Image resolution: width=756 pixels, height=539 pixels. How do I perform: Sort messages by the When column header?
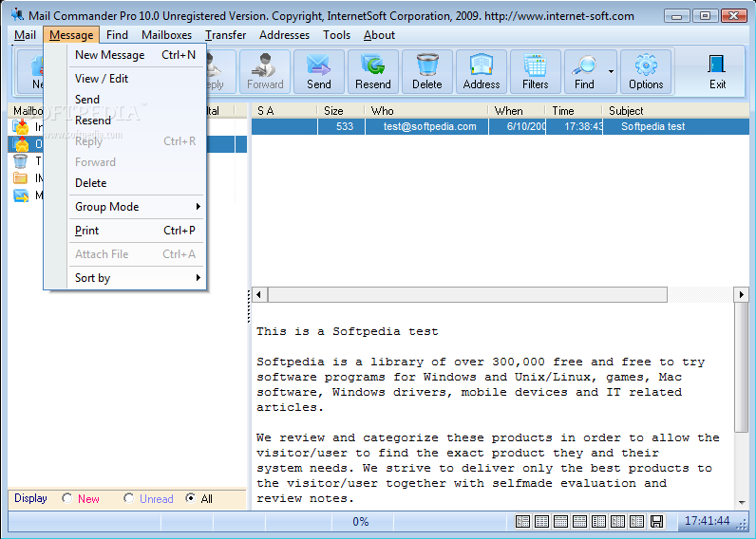tap(517, 111)
